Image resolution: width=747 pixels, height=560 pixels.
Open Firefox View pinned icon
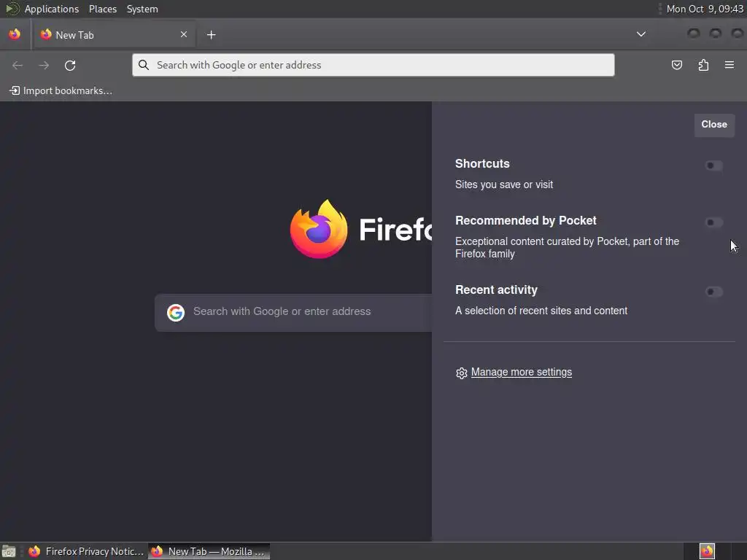click(x=15, y=34)
